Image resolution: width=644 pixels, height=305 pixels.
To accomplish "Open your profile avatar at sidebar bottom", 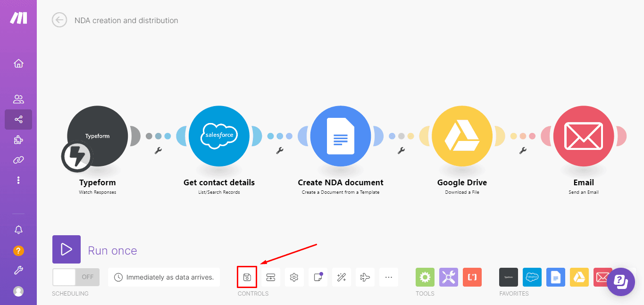I will (x=18, y=291).
